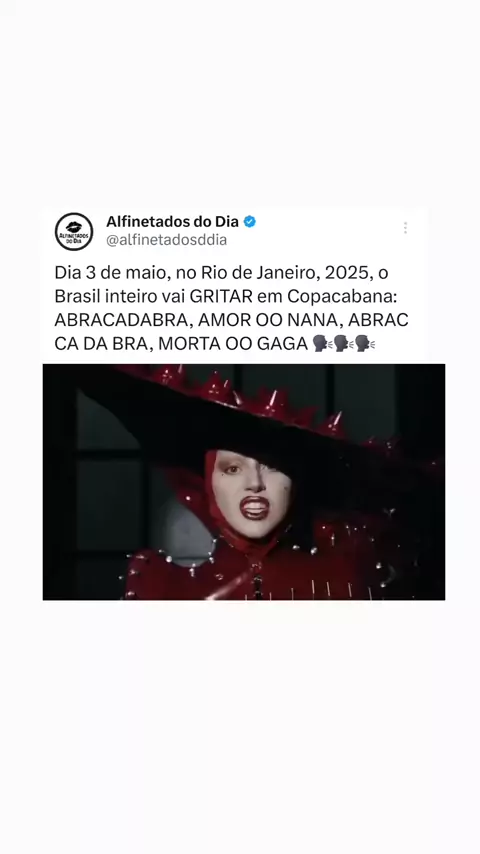The width and height of the screenshot is (480, 854).
Task: Click the first speaking head emoji
Action: (x=323, y=344)
